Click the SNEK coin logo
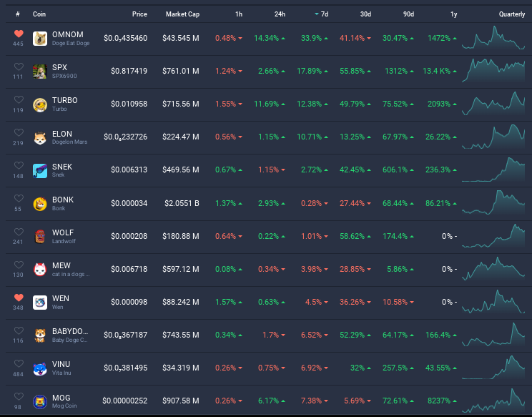532x417 pixels. point(40,170)
